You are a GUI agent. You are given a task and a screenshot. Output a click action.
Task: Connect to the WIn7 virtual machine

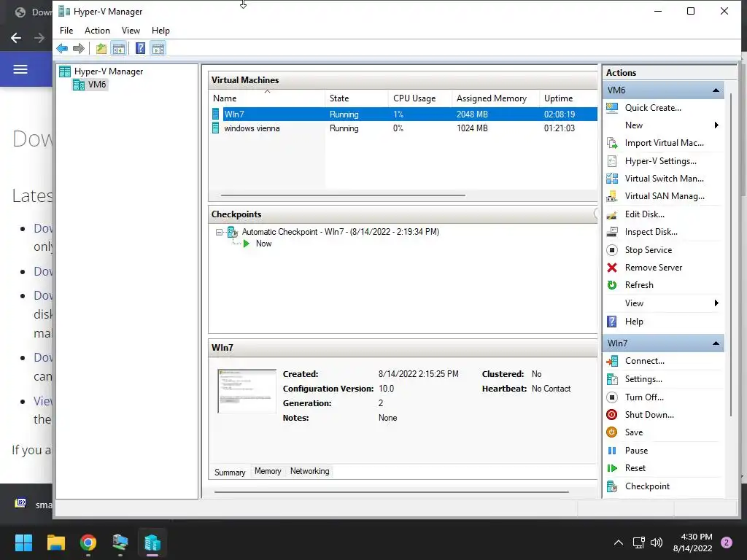(x=644, y=361)
